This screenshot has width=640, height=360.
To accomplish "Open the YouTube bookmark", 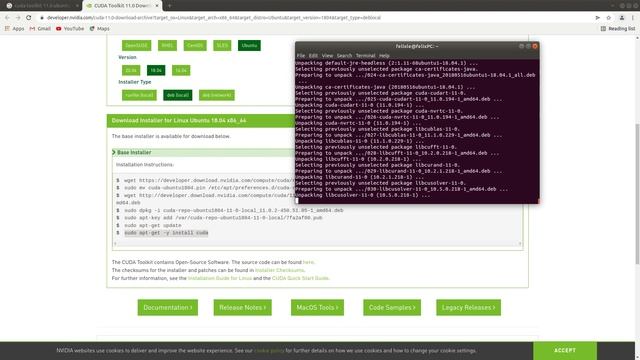I will [x=70, y=29].
